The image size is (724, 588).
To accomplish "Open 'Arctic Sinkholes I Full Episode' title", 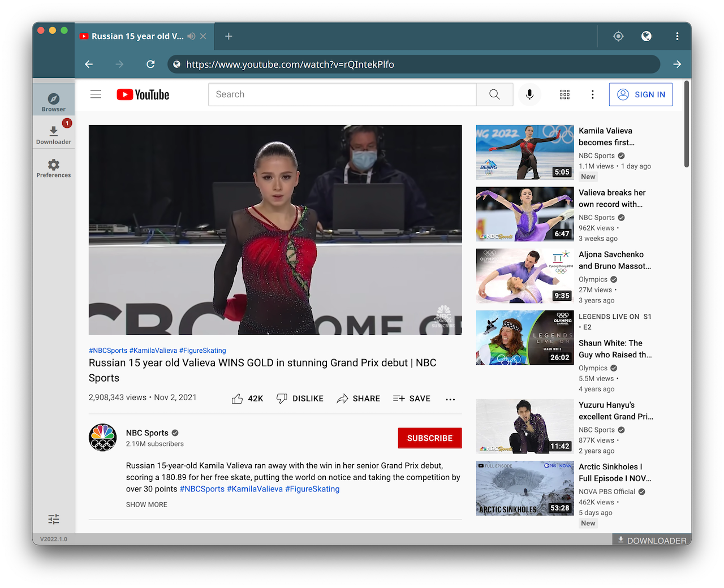I will coord(615,473).
